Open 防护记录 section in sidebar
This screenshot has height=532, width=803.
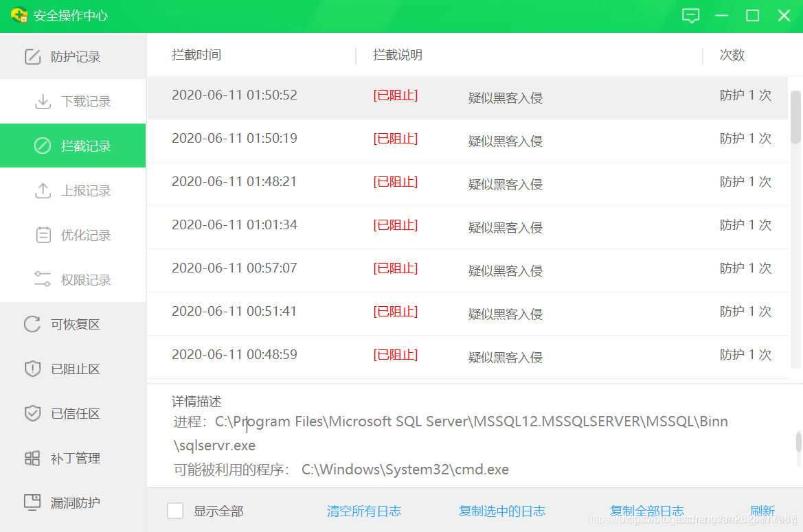tap(73, 57)
